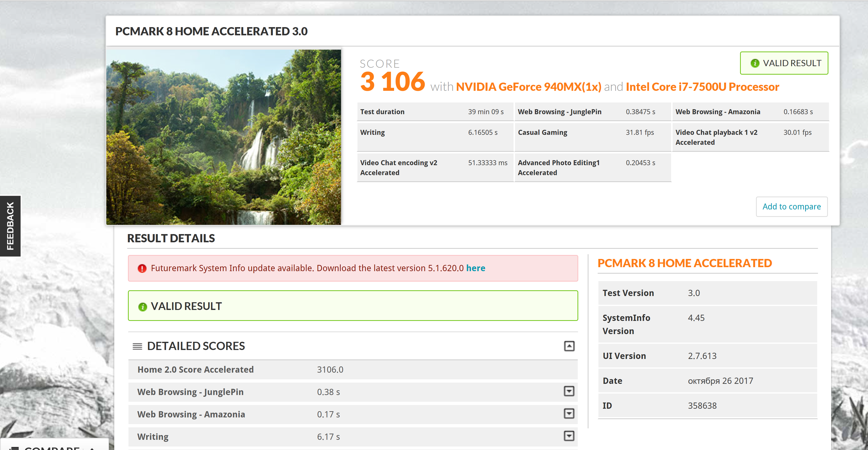
Task: Click UI Version value 2.7.613
Action: (x=702, y=356)
